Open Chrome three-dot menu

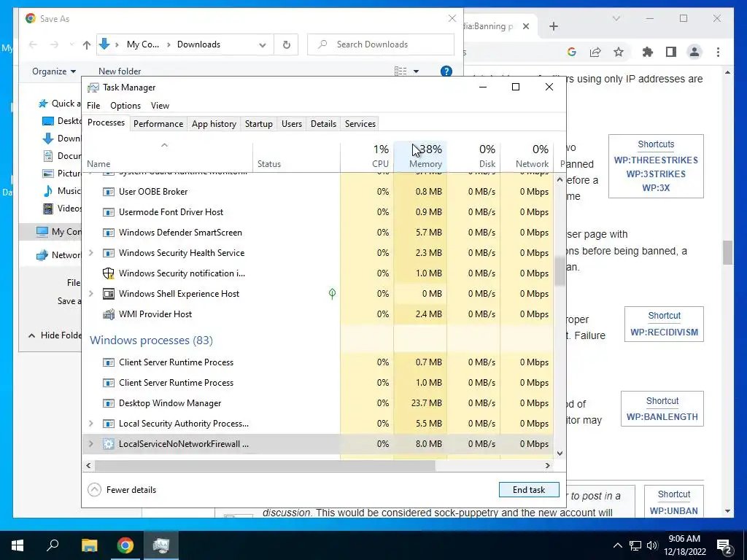(x=718, y=52)
